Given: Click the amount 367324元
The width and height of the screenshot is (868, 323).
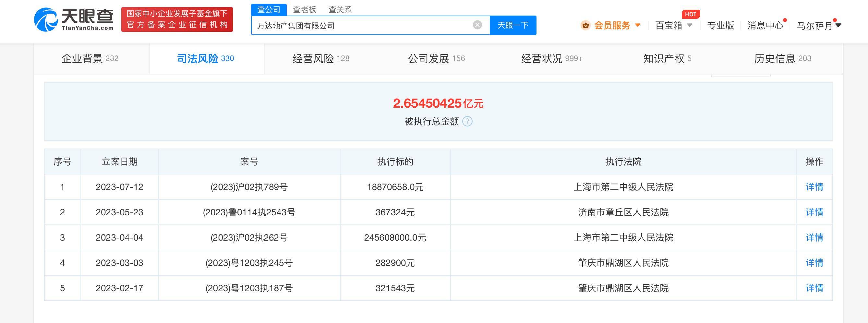Looking at the screenshot, I should coord(395,212).
